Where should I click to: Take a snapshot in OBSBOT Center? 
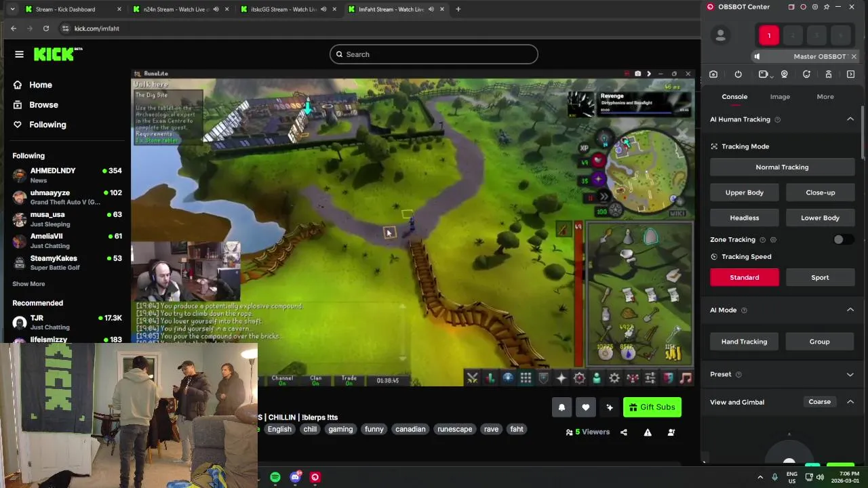pyautogui.click(x=713, y=75)
